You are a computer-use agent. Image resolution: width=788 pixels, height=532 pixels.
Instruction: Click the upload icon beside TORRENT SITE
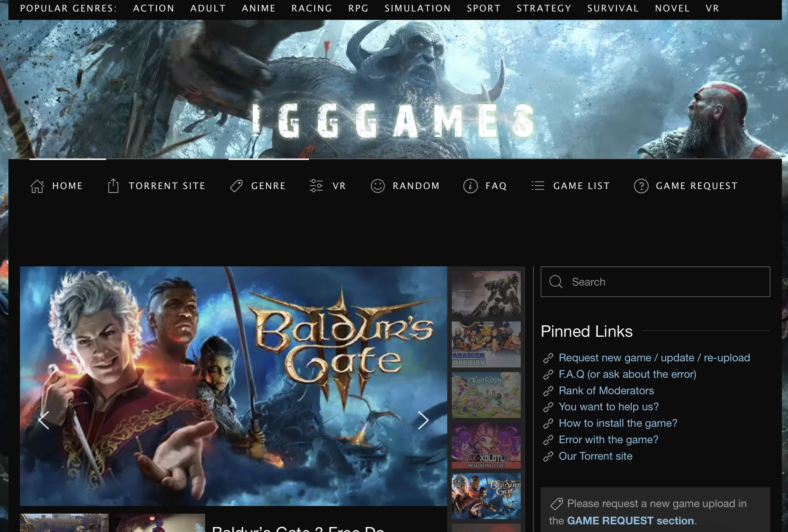click(x=113, y=186)
